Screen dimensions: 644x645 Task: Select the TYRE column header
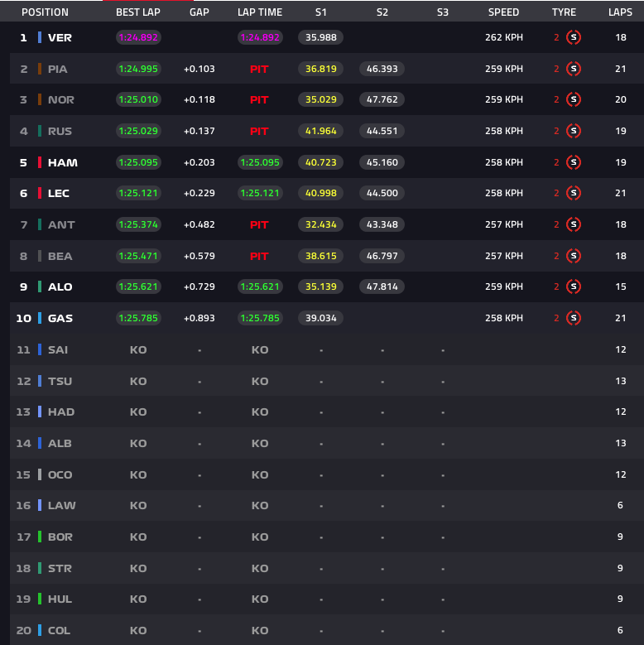click(x=564, y=12)
